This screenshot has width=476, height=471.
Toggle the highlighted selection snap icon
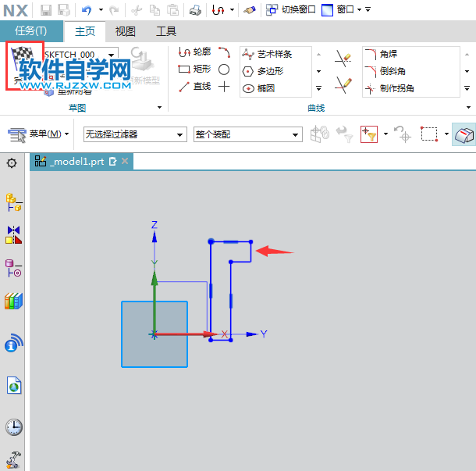(x=464, y=134)
